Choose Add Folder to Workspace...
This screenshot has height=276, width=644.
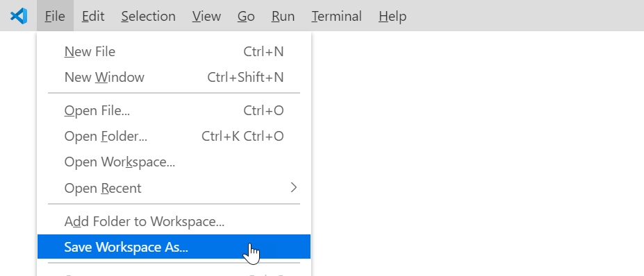coord(174,221)
